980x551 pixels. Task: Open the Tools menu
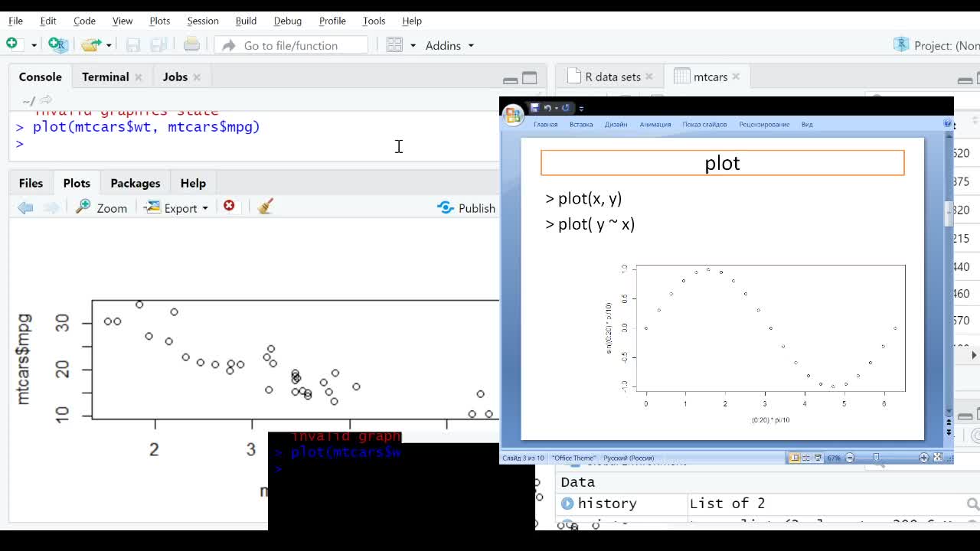pos(374,21)
